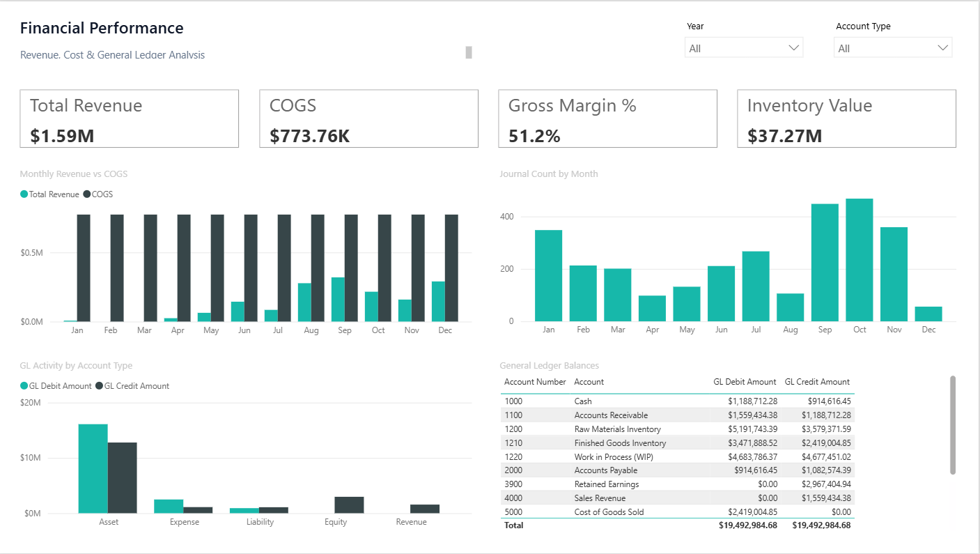Click the Total row debit $19,492,984.68
The image size is (980, 554).
pyautogui.click(x=748, y=525)
